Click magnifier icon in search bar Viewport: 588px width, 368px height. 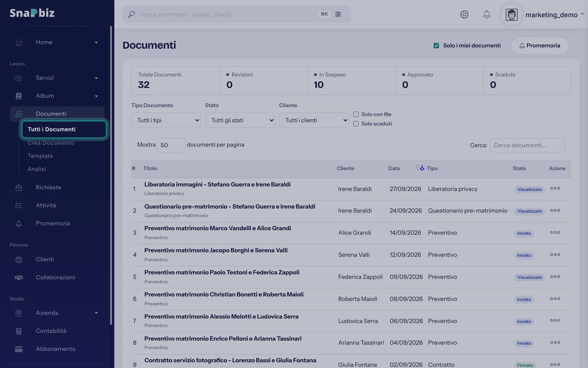tap(131, 14)
